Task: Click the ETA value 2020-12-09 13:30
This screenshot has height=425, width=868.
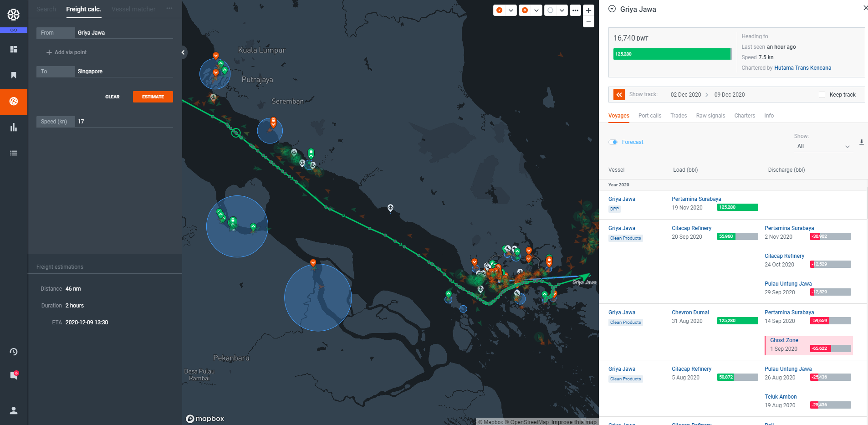Action: coord(87,323)
